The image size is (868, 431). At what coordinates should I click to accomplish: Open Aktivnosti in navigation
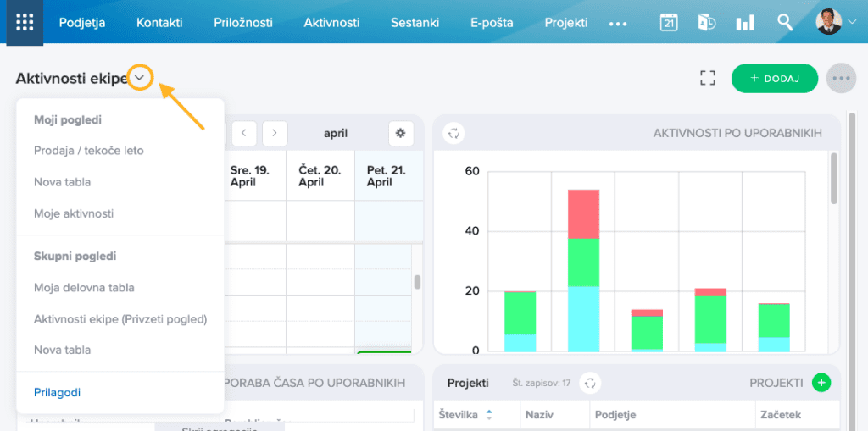click(331, 23)
